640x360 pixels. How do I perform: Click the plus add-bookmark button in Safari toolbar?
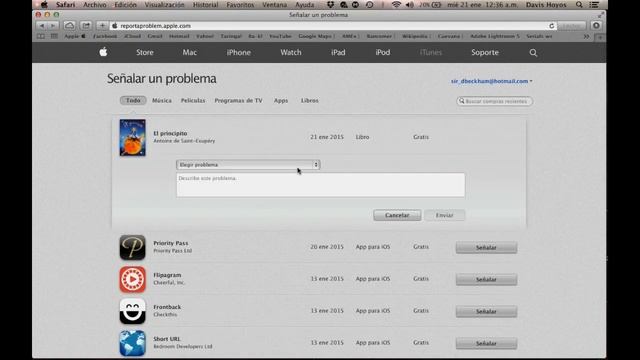point(102,25)
